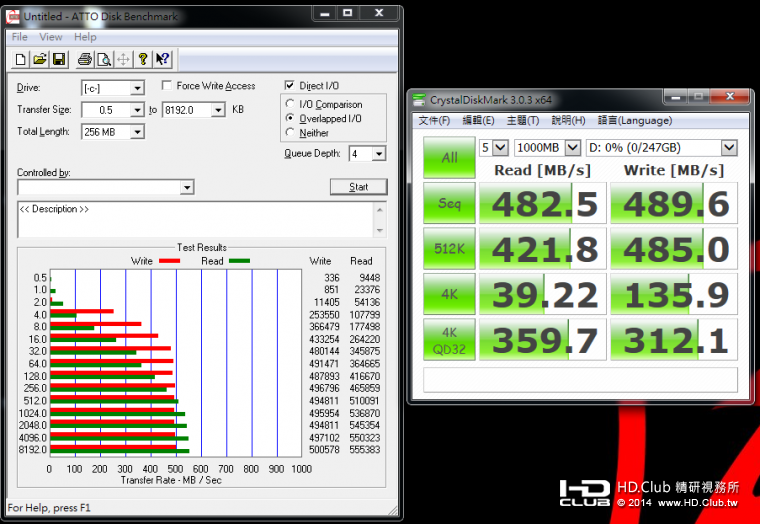
Task: Click the ATTO read value 555383
Action: (x=364, y=450)
